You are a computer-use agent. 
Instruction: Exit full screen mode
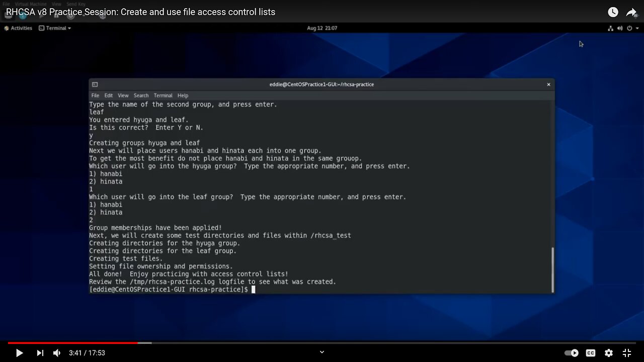click(627, 353)
